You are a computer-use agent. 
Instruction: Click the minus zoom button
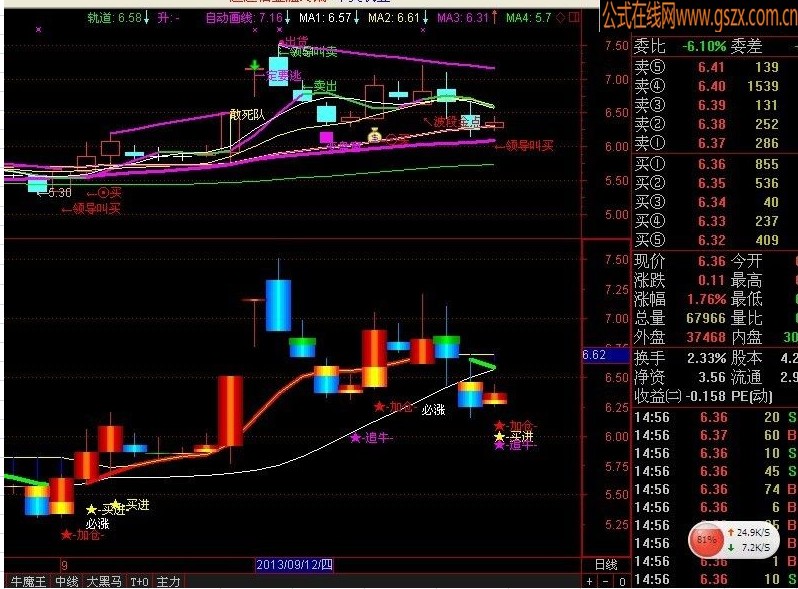(x=606, y=581)
